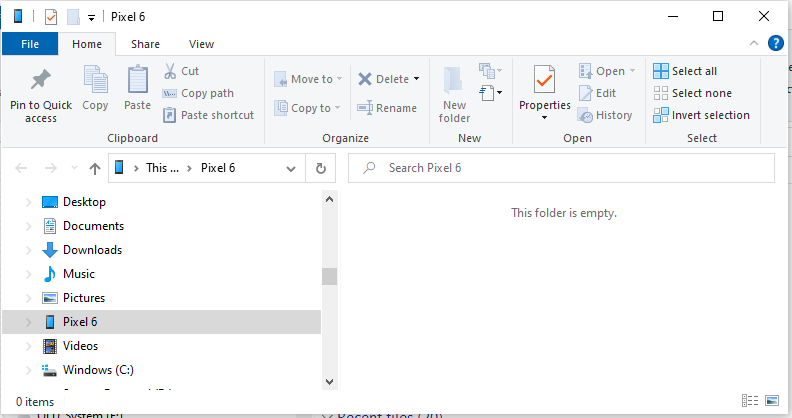Go up one folder level arrow
This screenshot has height=418, width=792.
pos(95,168)
